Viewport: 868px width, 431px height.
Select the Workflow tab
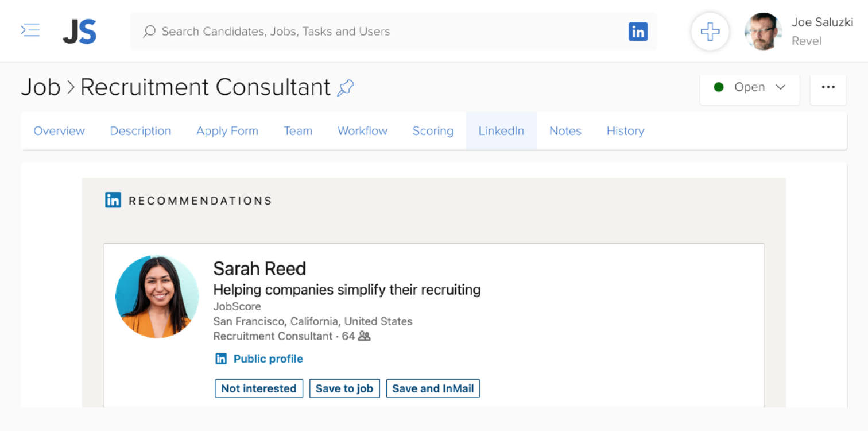[362, 131]
